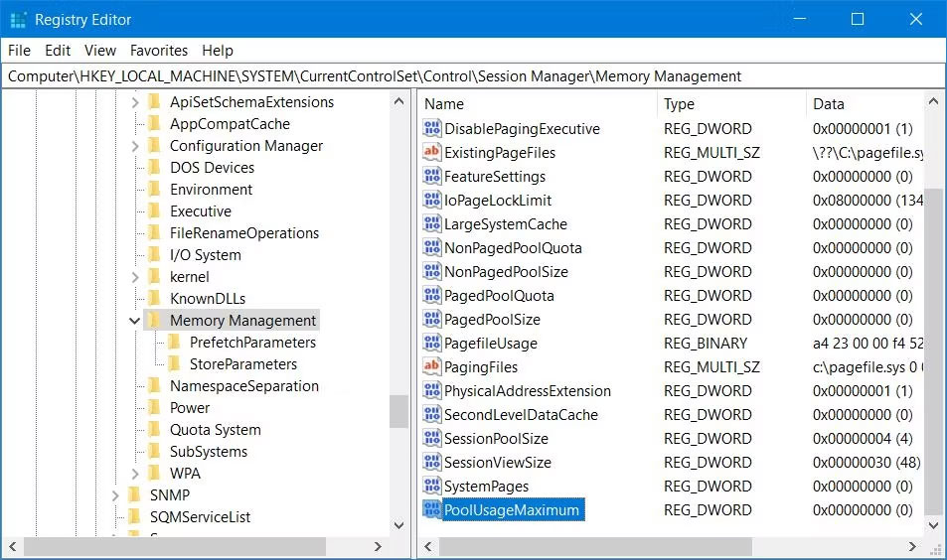The image size is (947, 560).
Task: Expand the Configuration Manager key
Action: click(134, 146)
